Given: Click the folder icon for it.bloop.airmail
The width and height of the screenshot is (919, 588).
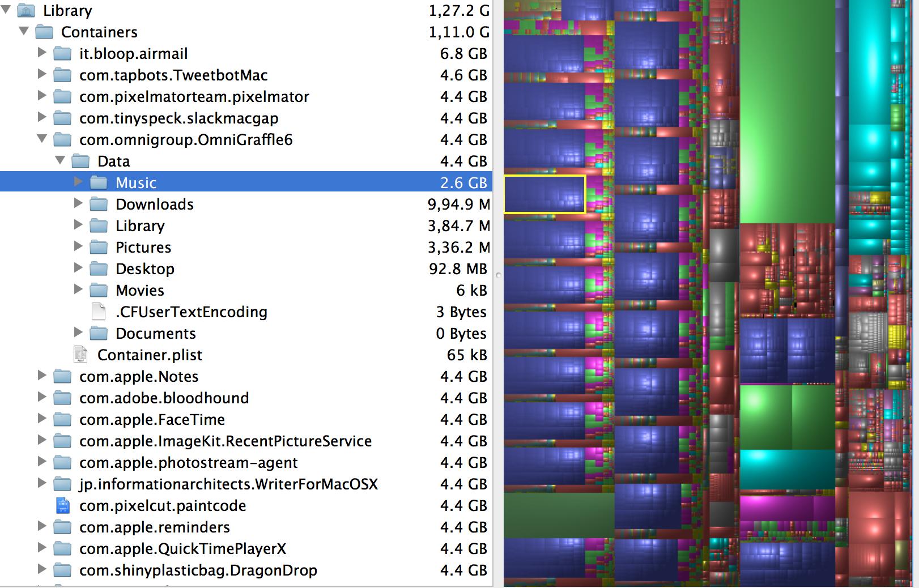Looking at the screenshot, I should pos(62,54).
